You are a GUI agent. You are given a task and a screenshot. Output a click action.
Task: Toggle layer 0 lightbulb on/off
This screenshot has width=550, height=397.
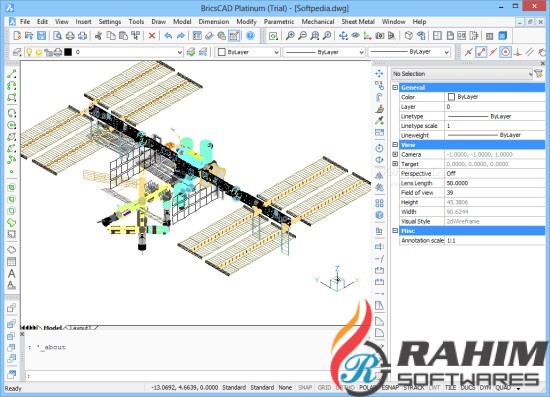click(29, 52)
